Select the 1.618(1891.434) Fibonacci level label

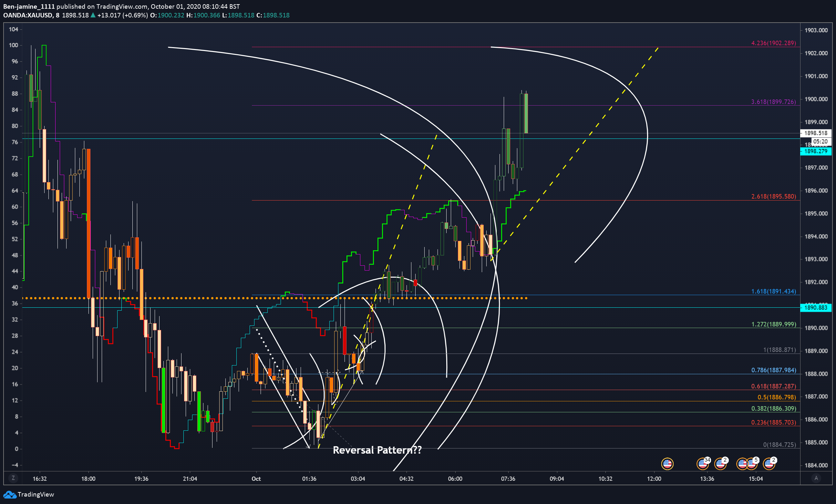tap(774, 291)
